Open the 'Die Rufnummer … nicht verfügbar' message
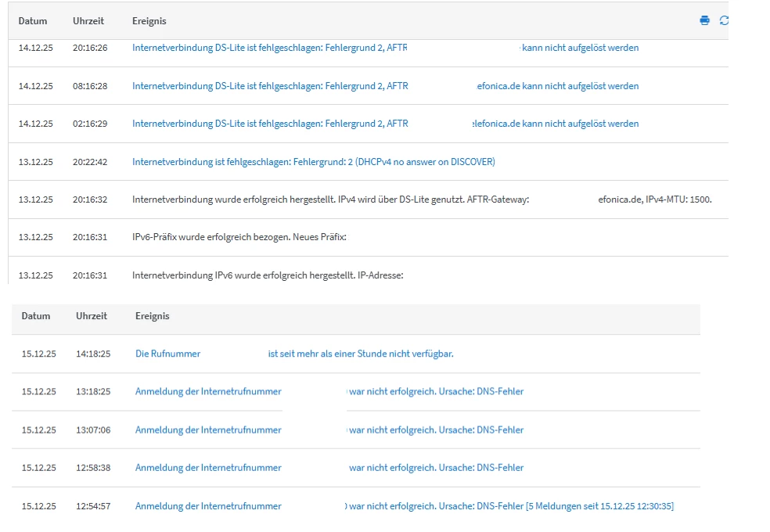The width and height of the screenshot is (770, 532). coord(167,354)
